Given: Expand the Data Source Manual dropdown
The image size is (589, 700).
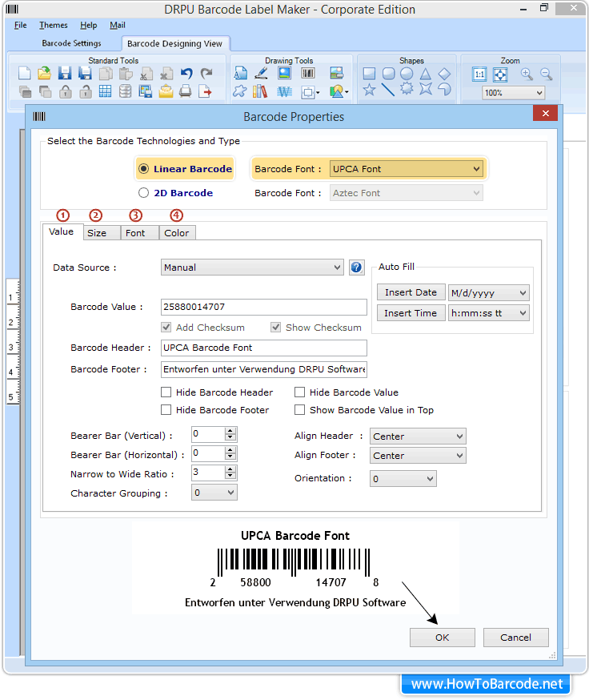Looking at the screenshot, I should [x=252, y=268].
